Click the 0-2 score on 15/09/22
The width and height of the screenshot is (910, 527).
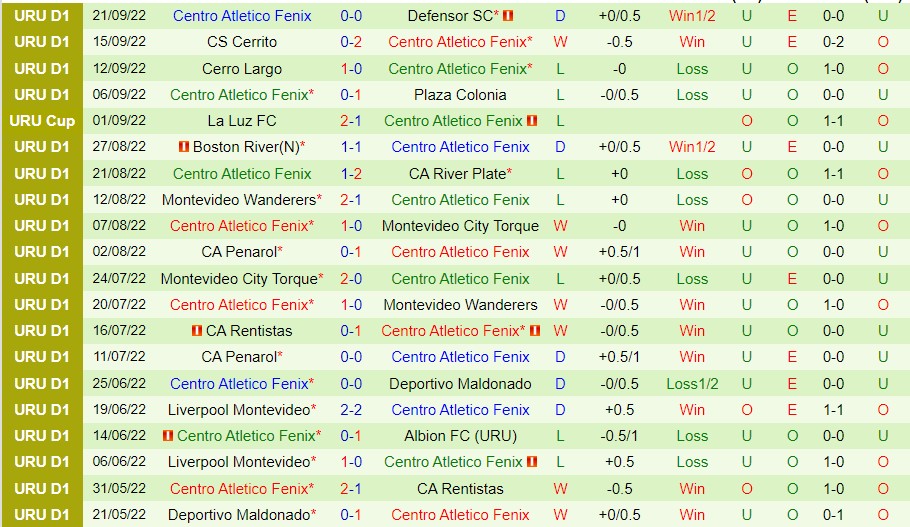click(351, 42)
